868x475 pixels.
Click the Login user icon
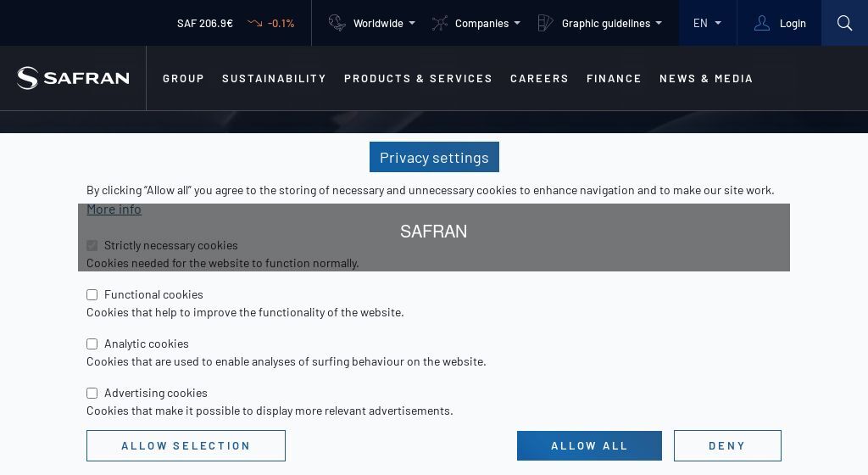[x=762, y=23]
